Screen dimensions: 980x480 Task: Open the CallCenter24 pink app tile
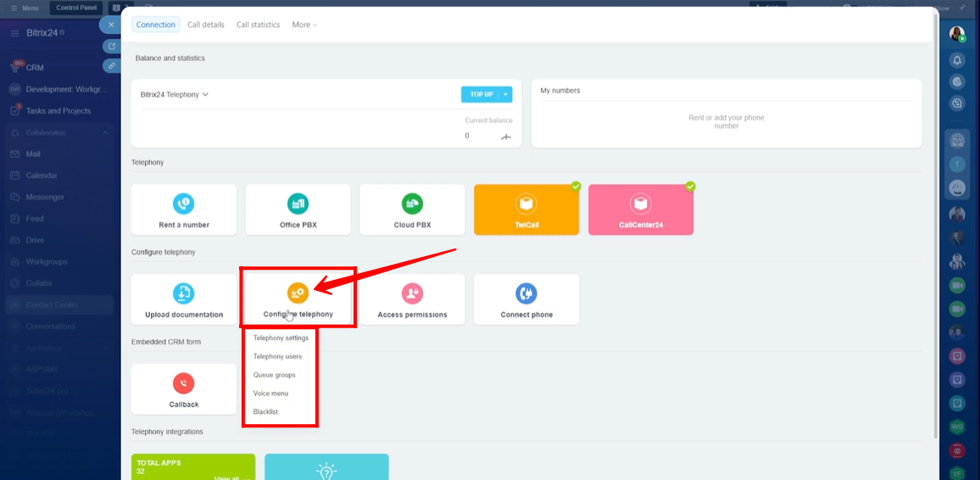[x=641, y=209]
